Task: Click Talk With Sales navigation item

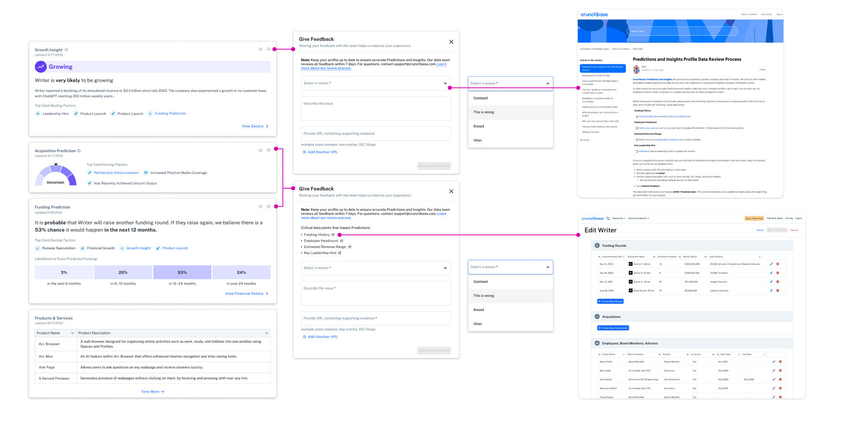Action: click(774, 218)
